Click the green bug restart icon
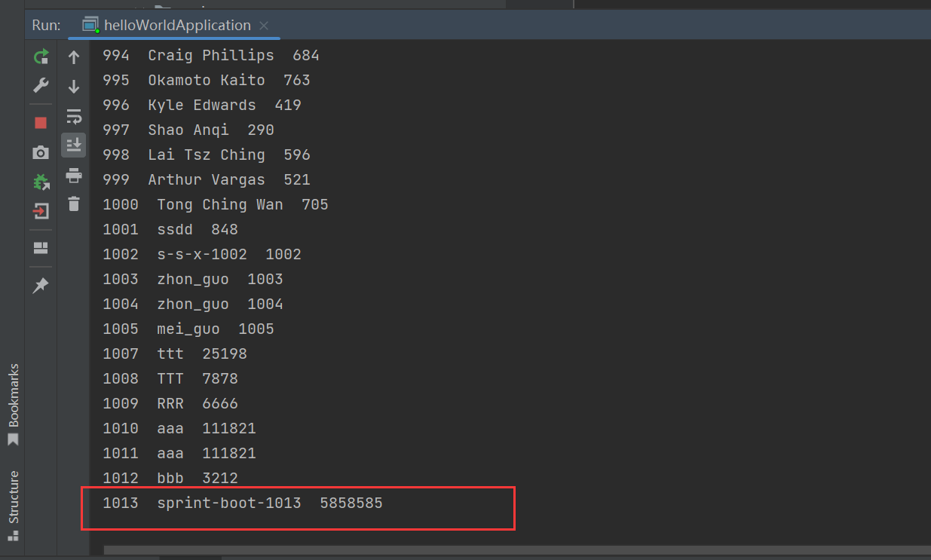The height and width of the screenshot is (560, 931). click(x=41, y=182)
